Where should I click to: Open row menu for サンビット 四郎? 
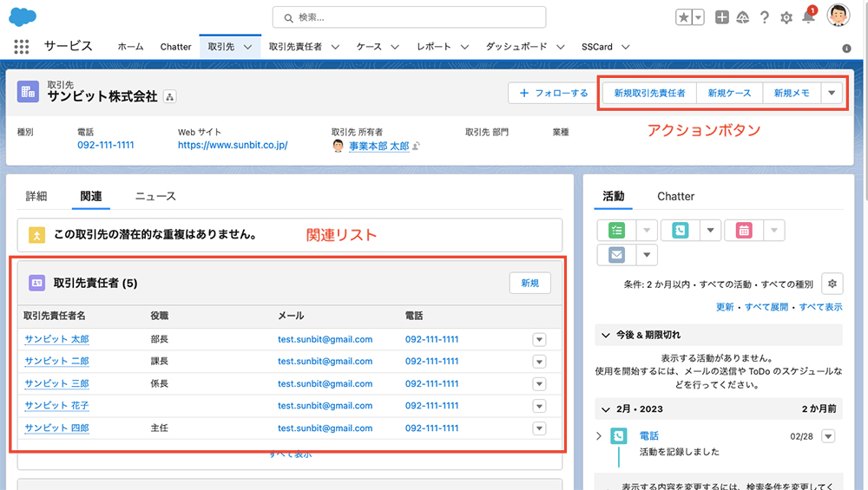pyautogui.click(x=539, y=428)
